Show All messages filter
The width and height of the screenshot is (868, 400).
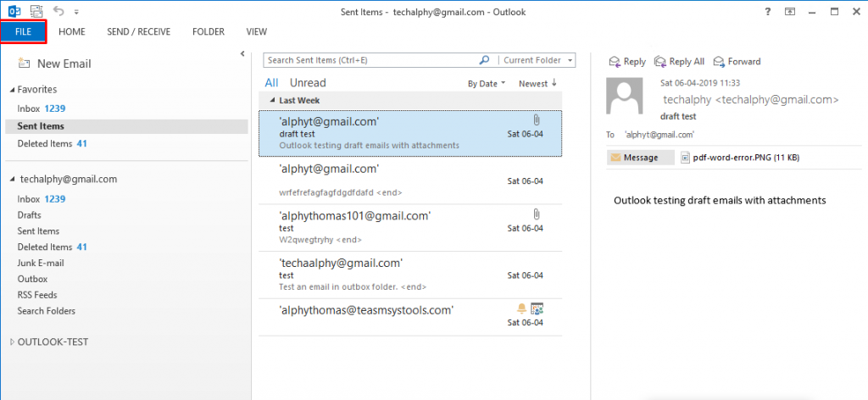click(x=271, y=82)
